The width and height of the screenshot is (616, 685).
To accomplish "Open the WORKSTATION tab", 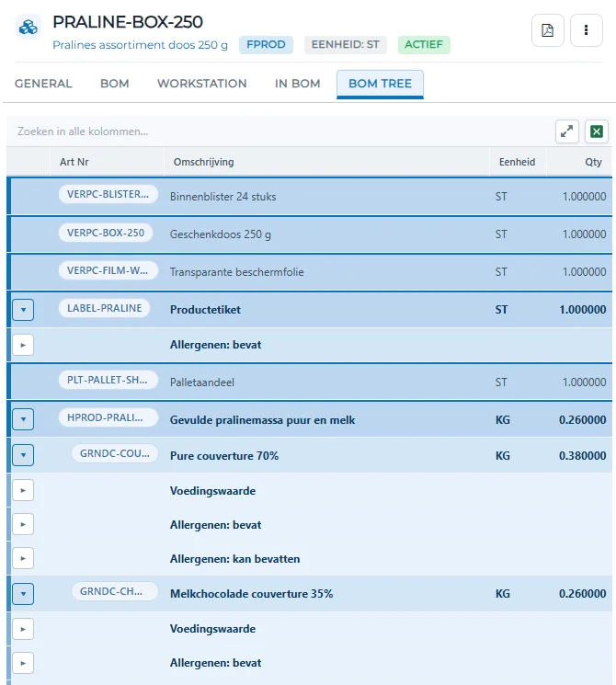I will 202,84.
